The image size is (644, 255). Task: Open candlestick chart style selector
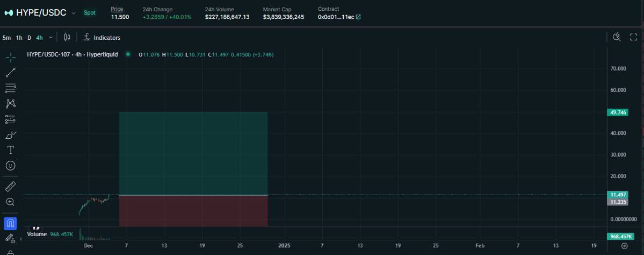coord(67,38)
